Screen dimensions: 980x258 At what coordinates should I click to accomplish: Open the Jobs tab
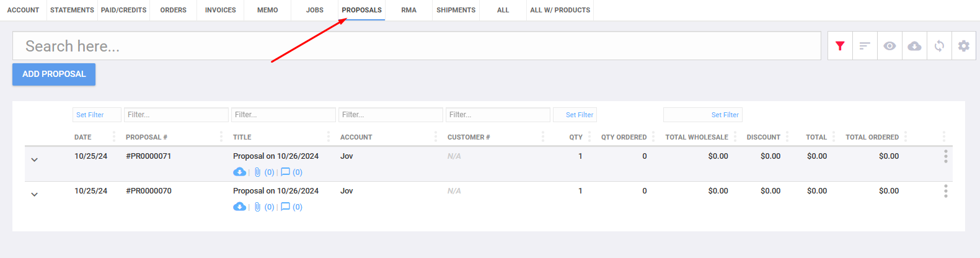(x=315, y=10)
